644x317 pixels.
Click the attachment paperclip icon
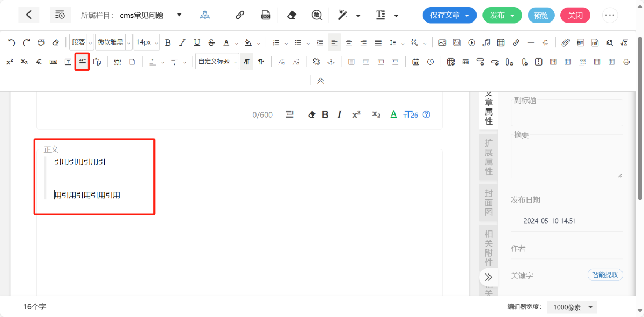[566, 42]
